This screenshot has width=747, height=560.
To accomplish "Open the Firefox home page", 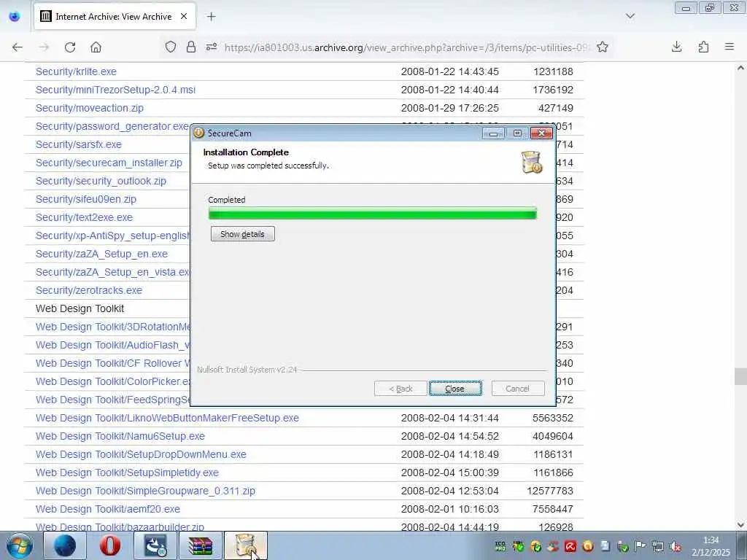I will (x=96, y=47).
